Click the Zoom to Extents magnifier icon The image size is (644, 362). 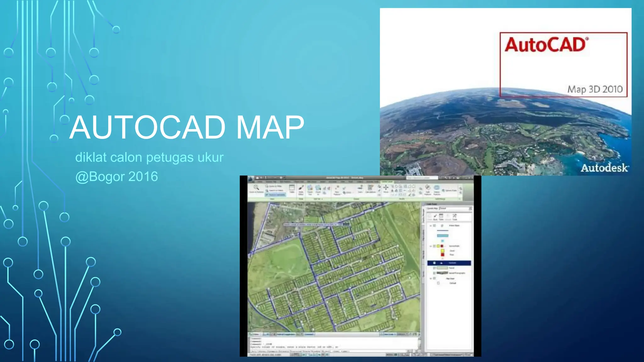point(256,188)
